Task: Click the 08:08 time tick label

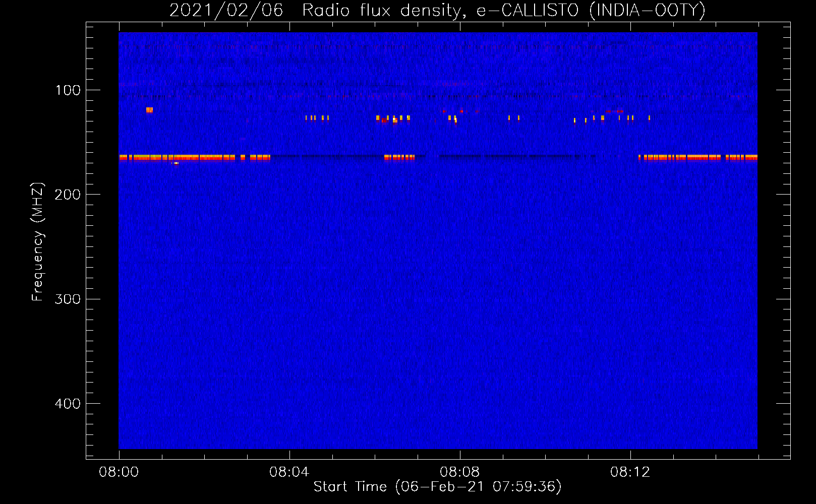Action: 459,472
